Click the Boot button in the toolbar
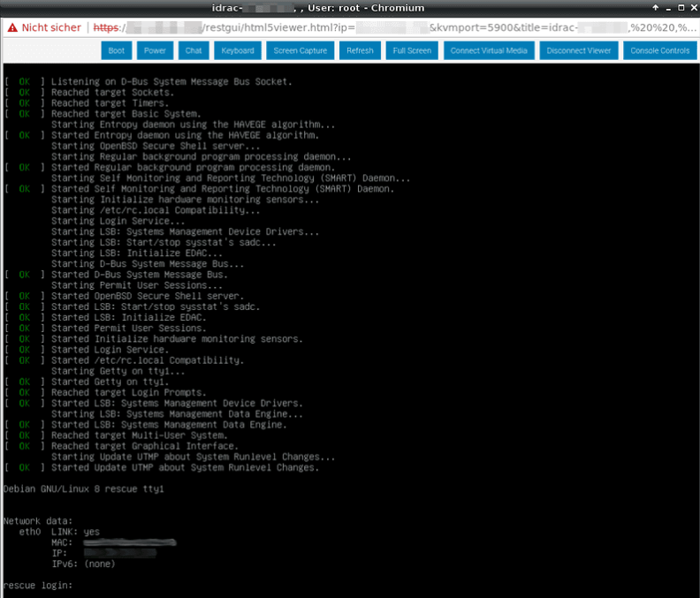 [x=116, y=50]
